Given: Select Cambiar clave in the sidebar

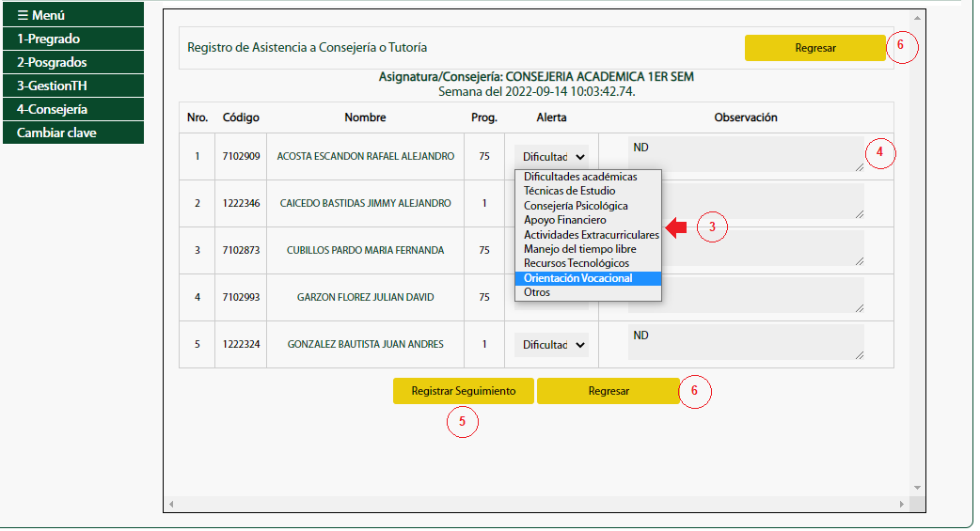Looking at the screenshot, I should (x=73, y=133).
